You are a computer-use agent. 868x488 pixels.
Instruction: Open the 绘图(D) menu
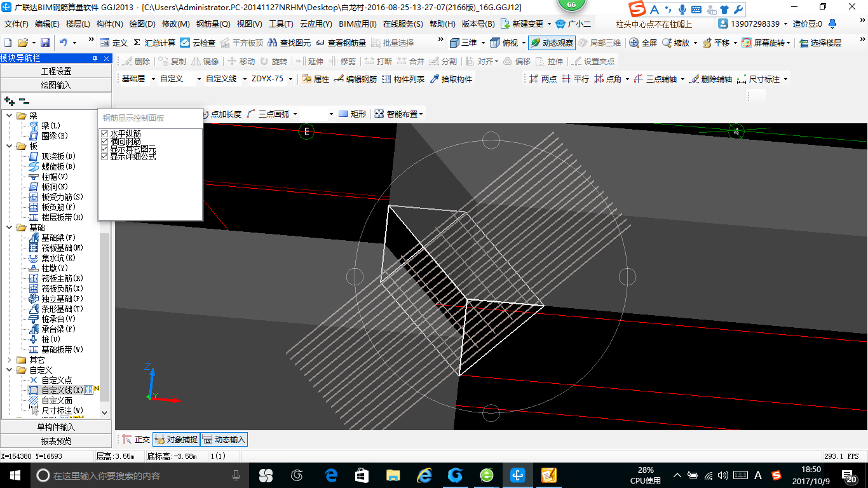pyautogui.click(x=142, y=24)
